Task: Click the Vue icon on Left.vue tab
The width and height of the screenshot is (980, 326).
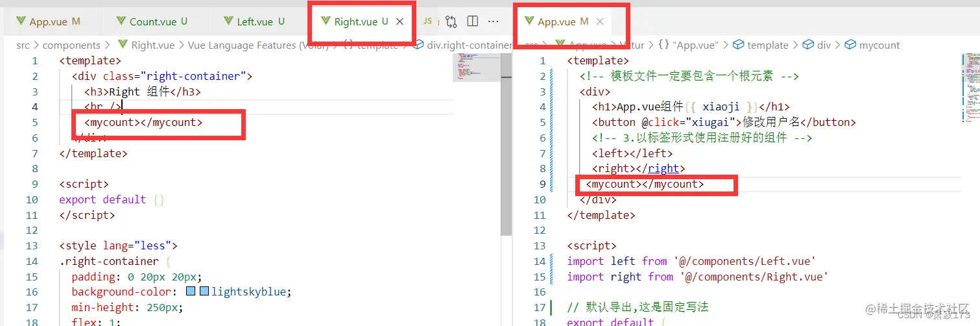Action: [x=228, y=21]
